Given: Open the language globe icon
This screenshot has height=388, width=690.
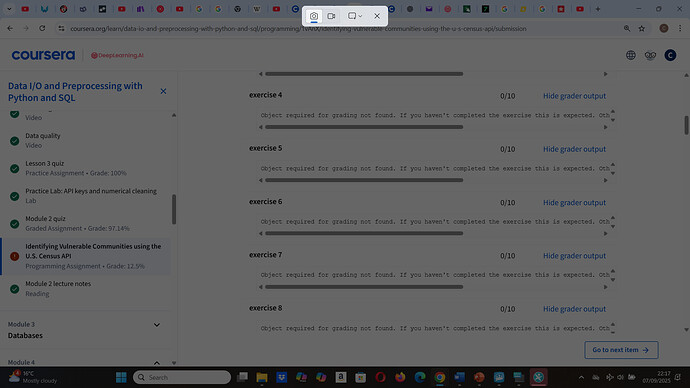Looking at the screenshot, I should click(x=631, y=55).
